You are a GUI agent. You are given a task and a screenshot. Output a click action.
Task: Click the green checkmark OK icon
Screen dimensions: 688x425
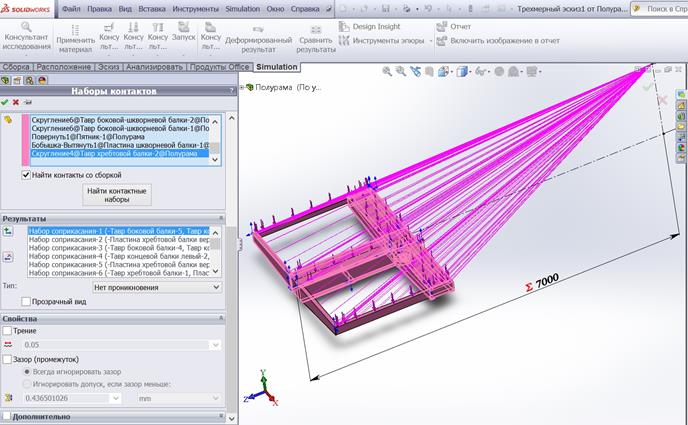(x=5, y=102)
